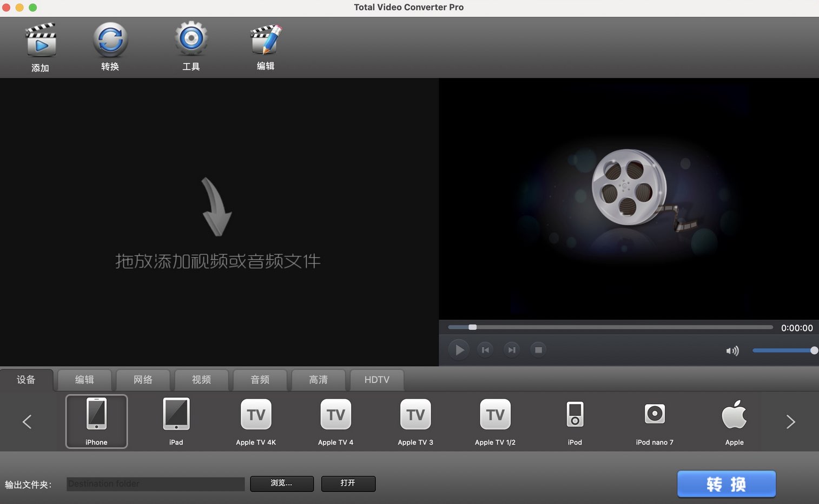Show more device presets with right arrow
The width and height of the screenshot is (819, 504).
[x=791, y=421]
